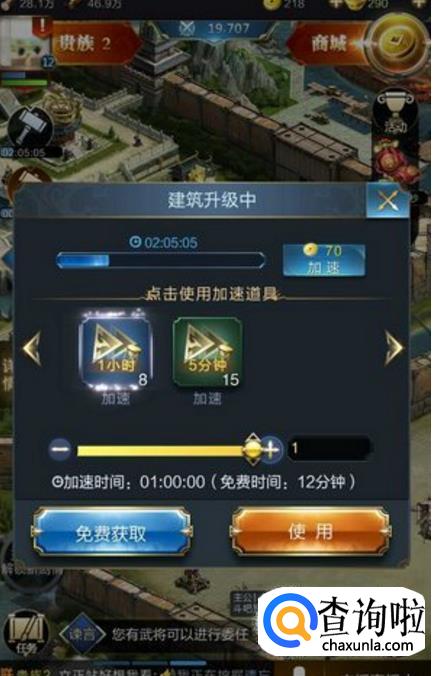This screenshot has height=676, width=437.
Task: Show previous speed-up items with left arrow
Action: (32, 348)
